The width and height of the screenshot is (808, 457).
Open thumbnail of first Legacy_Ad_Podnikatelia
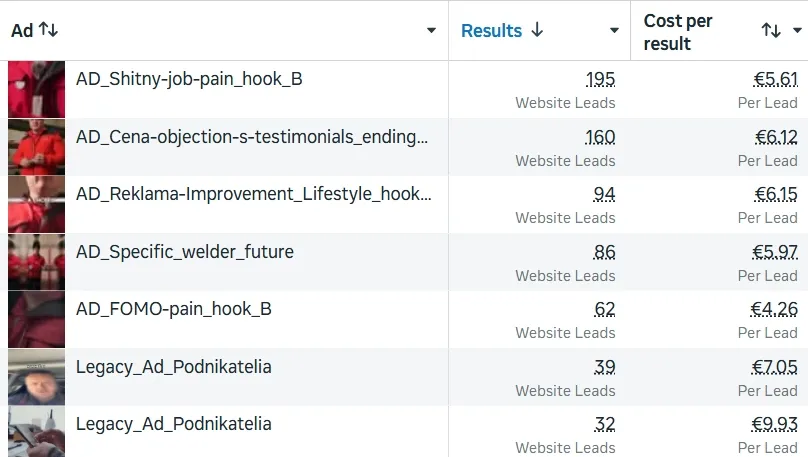(37, 377)
